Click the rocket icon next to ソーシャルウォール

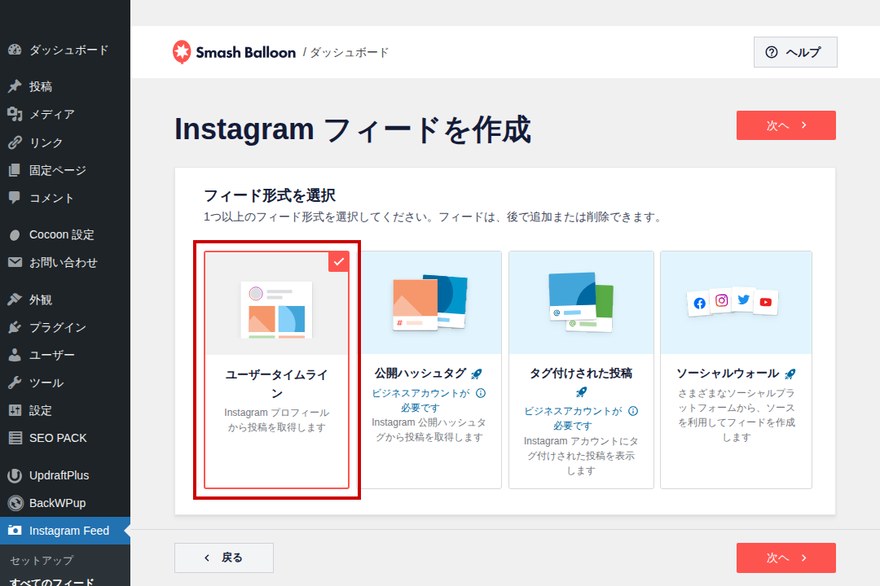click(790, 374)
